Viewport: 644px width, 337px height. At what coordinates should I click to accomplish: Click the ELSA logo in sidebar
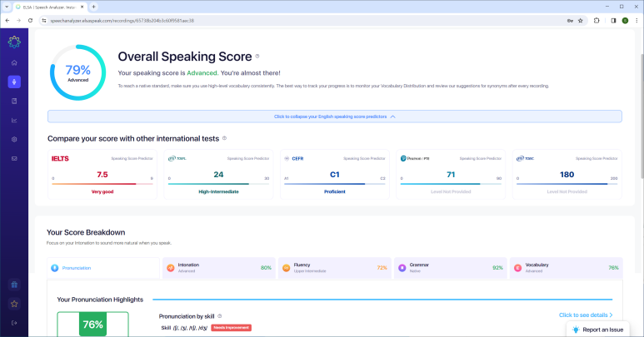pos(14,42)
